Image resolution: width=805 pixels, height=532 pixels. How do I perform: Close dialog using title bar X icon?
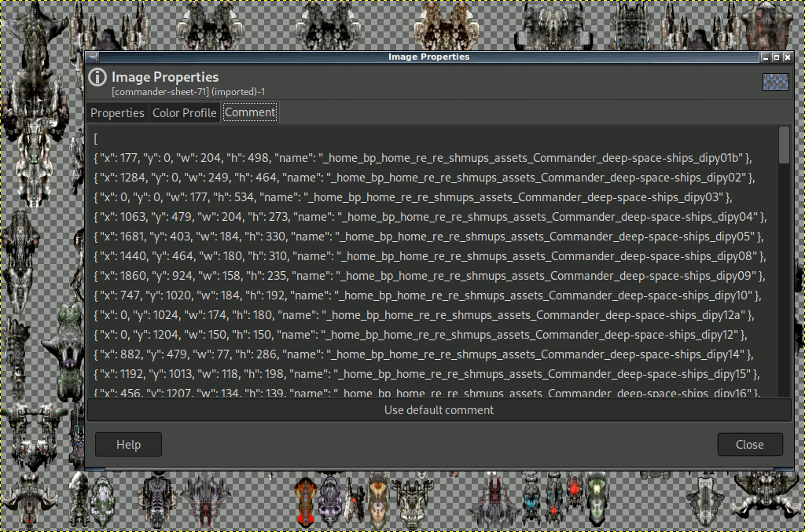pos(787,57)
